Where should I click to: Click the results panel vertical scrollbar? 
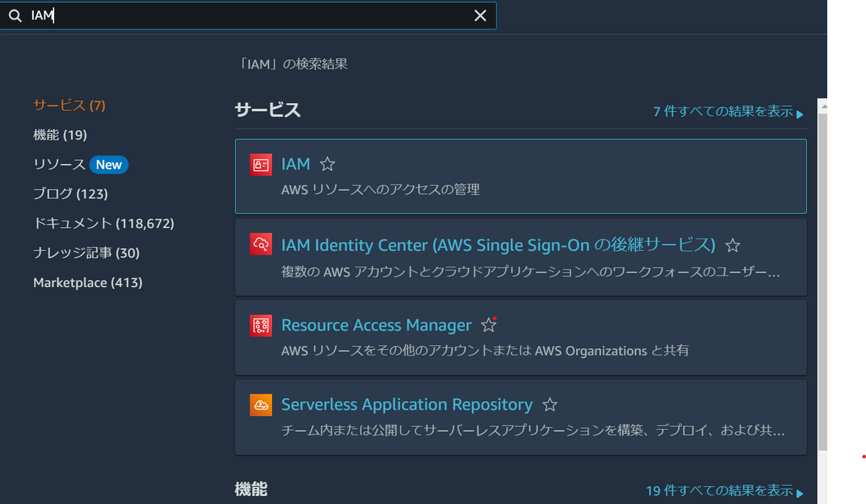point(822,281)
